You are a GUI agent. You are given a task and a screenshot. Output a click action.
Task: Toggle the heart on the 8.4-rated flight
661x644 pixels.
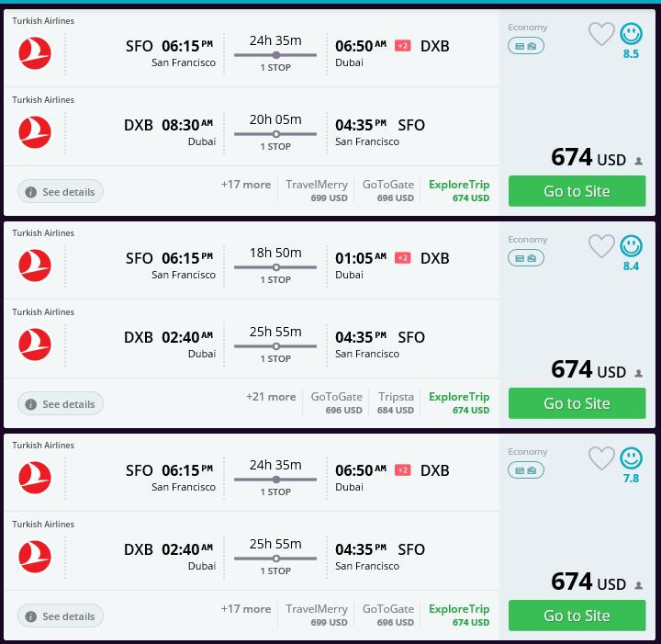click(x=601, y=247)
